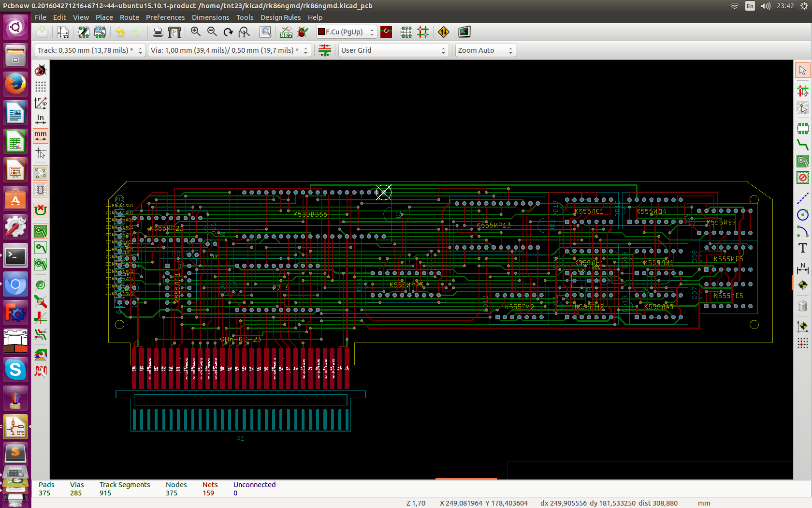
Task: Open the Track width dropdown
Action: coord(90,50)
